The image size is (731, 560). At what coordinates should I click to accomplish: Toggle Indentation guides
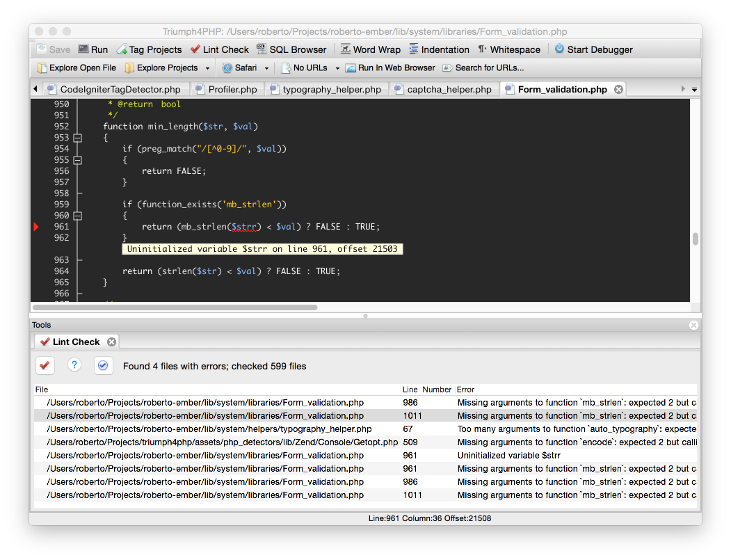(x=439, y=49)
